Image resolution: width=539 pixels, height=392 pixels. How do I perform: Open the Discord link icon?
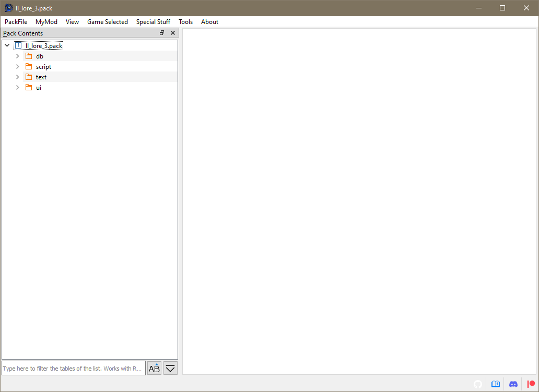point(513,384)
